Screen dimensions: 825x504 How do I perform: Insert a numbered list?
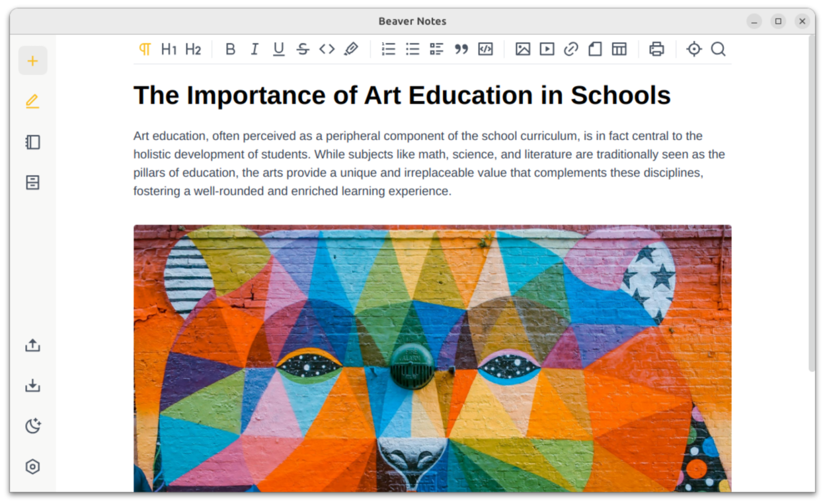coord(389,49)
